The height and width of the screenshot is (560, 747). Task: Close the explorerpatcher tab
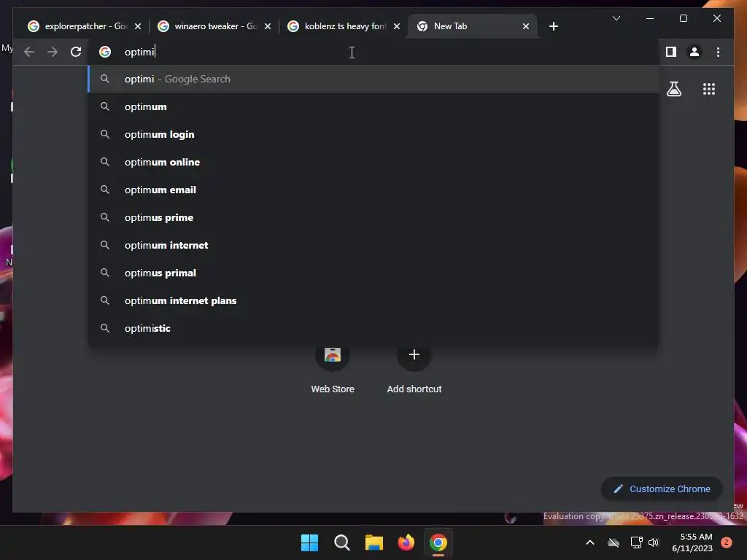138,26
